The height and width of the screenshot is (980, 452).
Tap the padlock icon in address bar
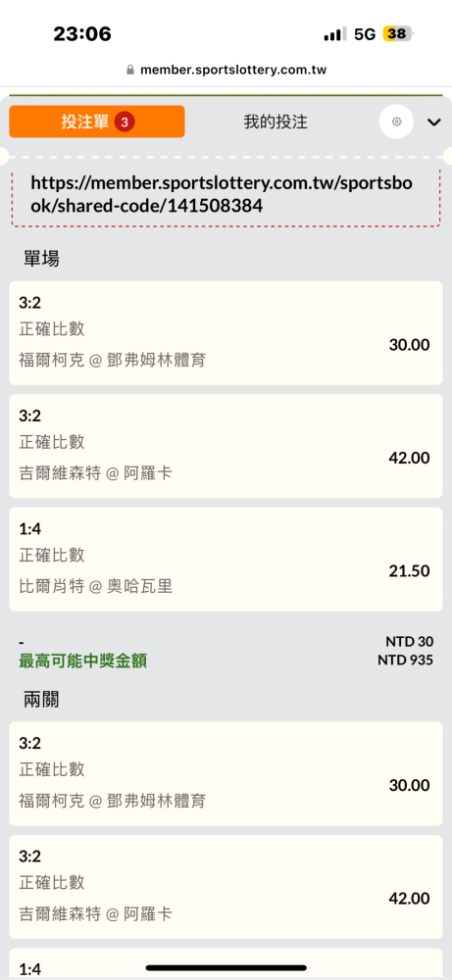point(130,70)
